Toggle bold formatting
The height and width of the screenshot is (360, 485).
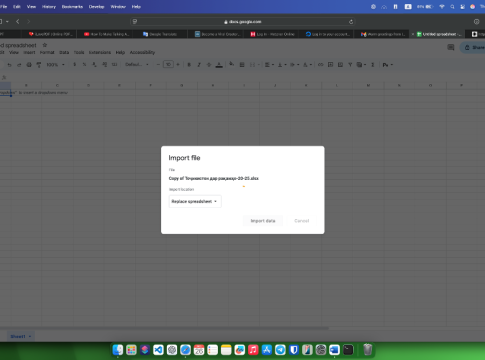pyautogui.click(x=189, y=65)
